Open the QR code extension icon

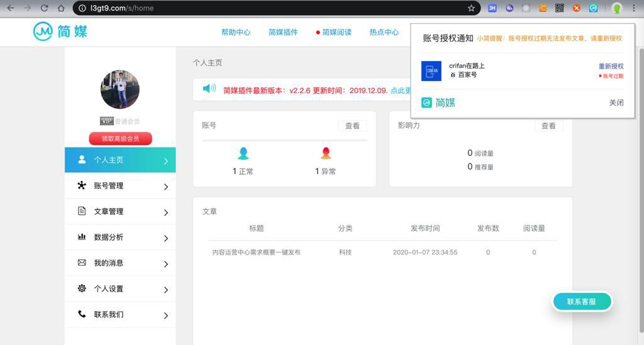(x=559, y=8)
